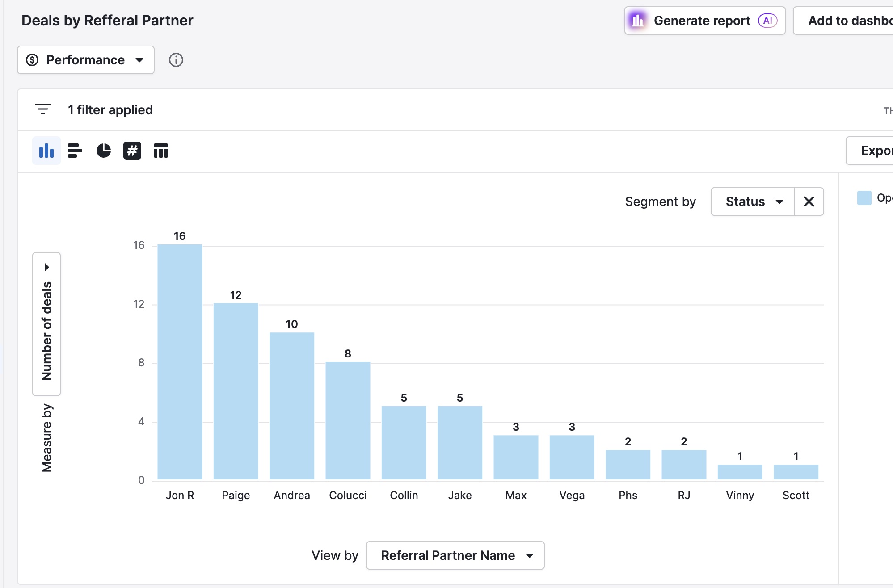The width and height of the screenshot is (893, 588).
Task: Click the Deals by Refferal Partner title
Action: (107, 21)
